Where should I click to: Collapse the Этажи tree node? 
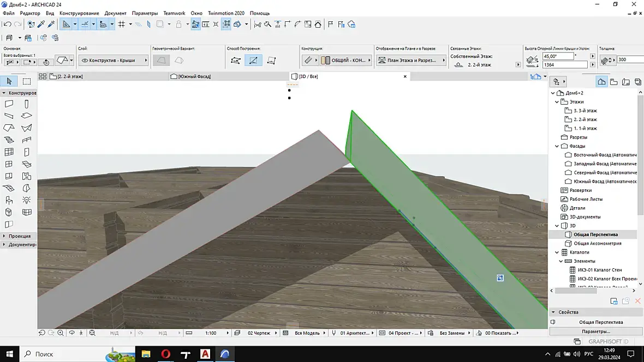pos(557,102)
